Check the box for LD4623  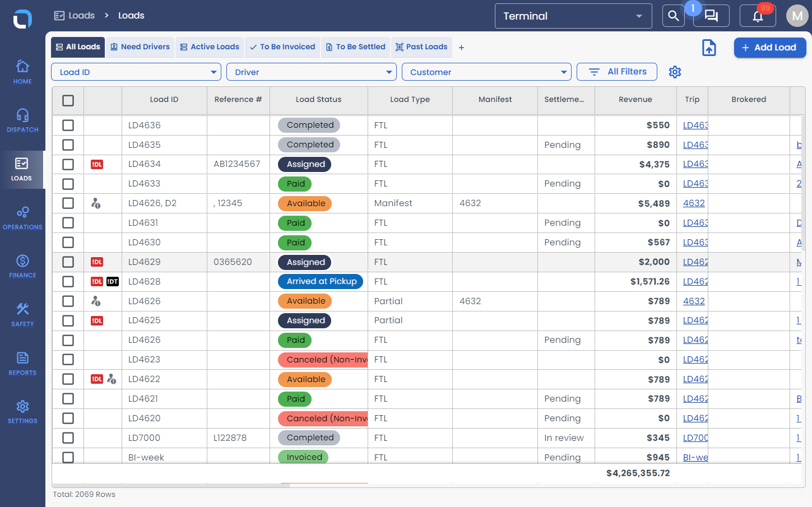click(68, 359)
